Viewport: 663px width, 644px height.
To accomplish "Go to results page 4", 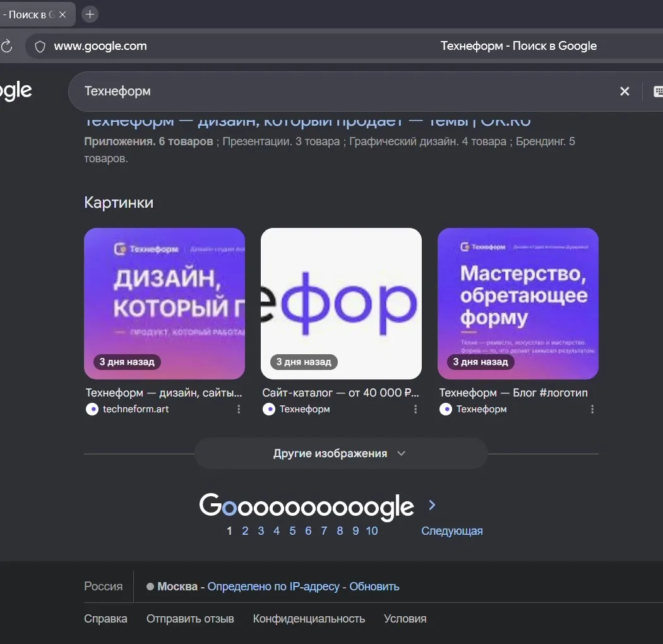I will click(x=277, y=531).
